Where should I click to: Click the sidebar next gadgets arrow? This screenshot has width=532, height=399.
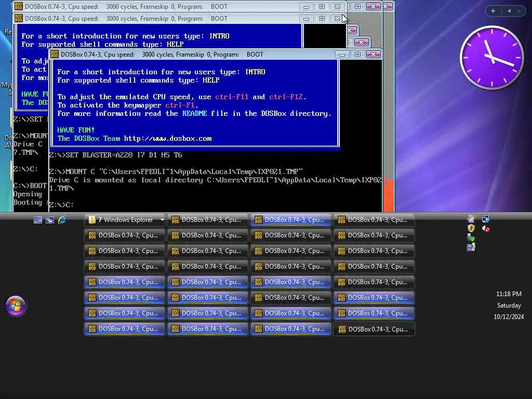coord(519,11)
